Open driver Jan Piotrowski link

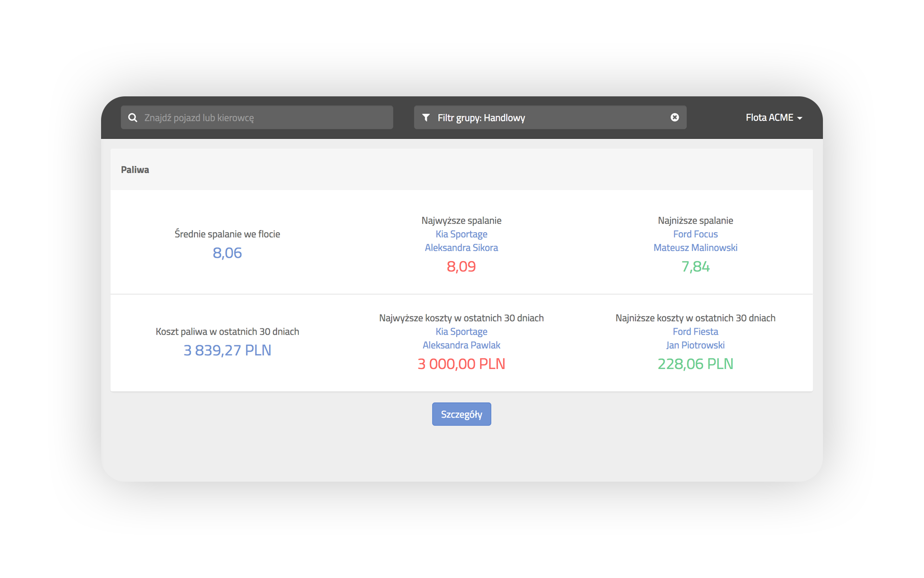click(695, 345)
